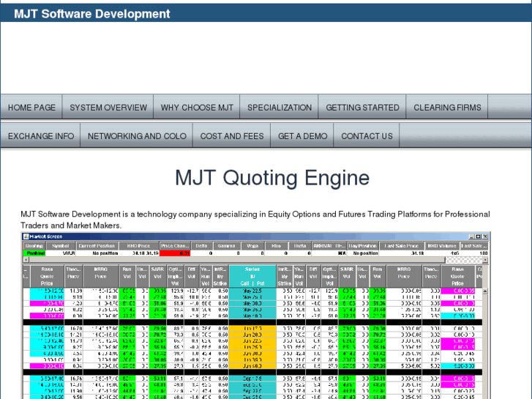Click the Market Screen close button
The width and height of the screenshot is (532, 399).
tap(485, 236)
